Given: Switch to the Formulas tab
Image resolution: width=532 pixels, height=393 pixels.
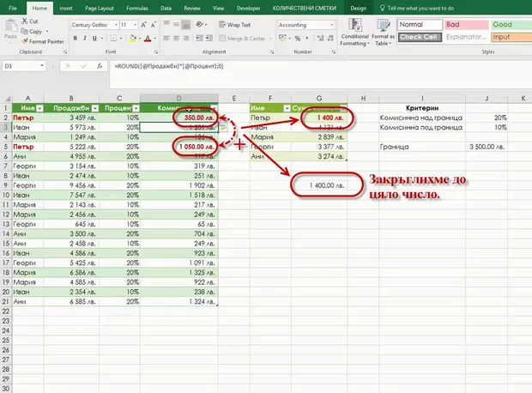Looking at the screenshot, I should tap(137, 8).
